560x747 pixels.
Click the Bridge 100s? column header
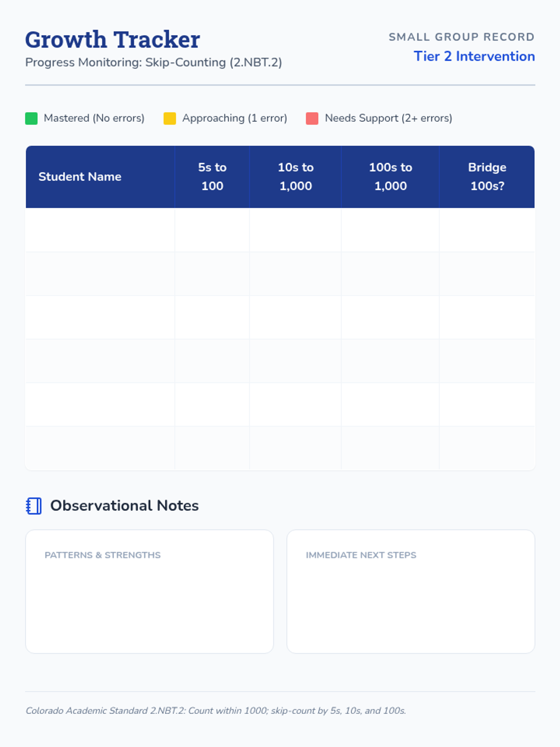click(x=487, y=176)
